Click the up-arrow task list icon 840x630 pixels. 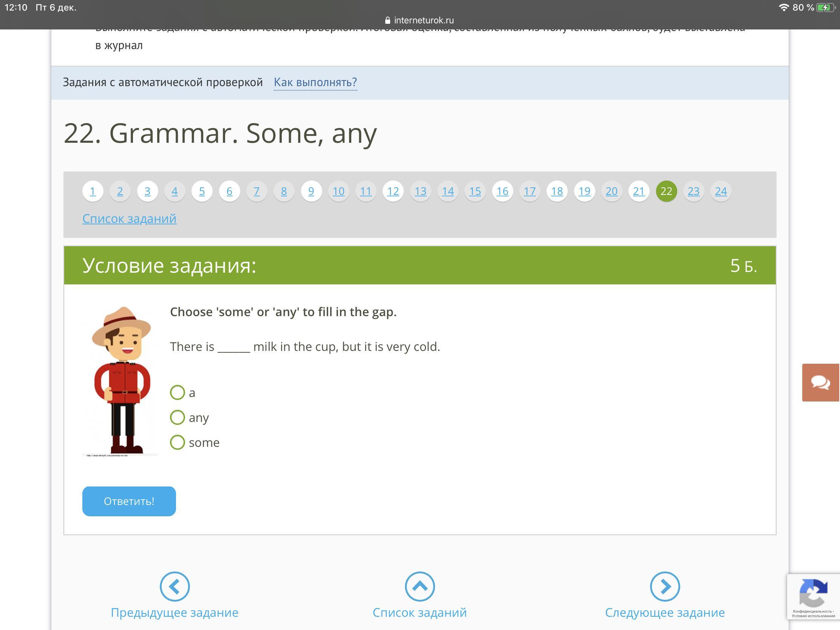coord(420,586)
